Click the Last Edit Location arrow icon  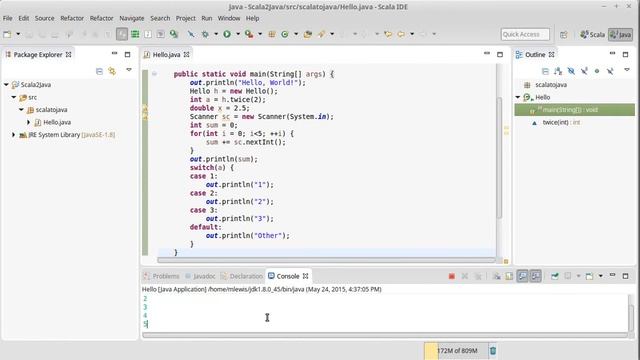(x=388, y=34)
